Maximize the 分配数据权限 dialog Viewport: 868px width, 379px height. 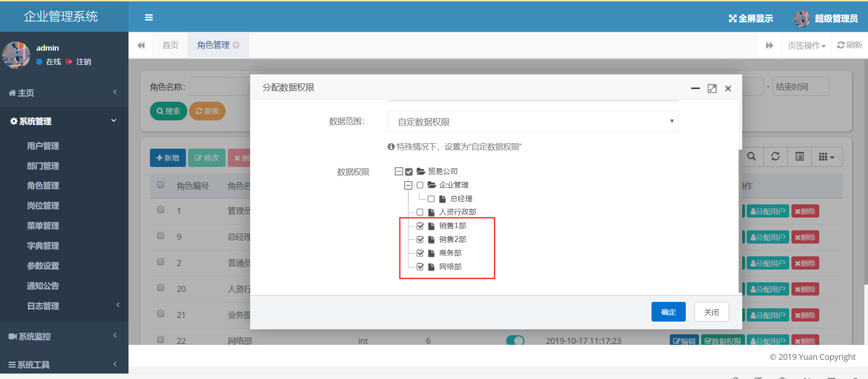(712, 88)
